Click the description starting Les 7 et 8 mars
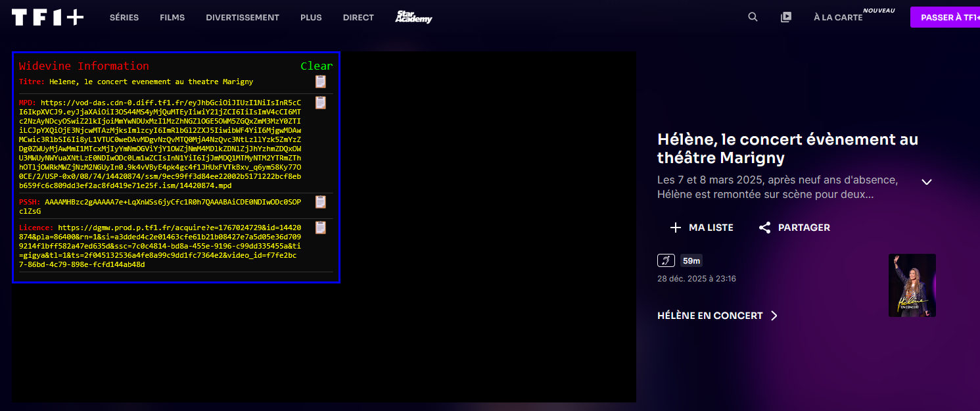 click(x=778, y=187)
